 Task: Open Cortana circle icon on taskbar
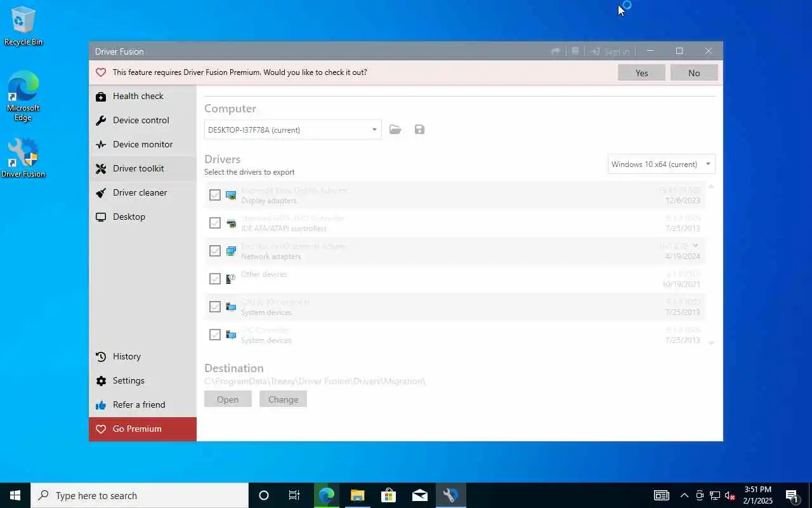[x=264, y=495]
